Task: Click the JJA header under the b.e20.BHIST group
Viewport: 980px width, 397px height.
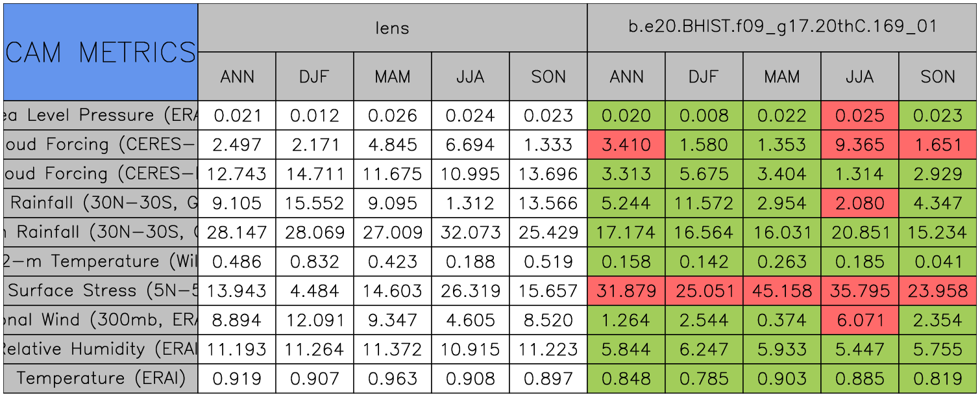Action: pos(859,77)
